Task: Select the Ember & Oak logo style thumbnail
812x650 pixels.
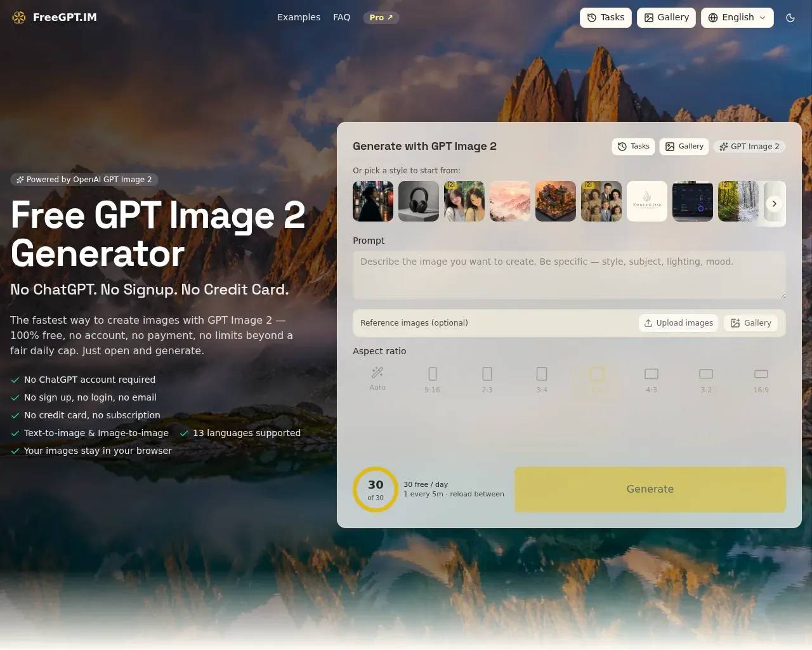Action: [647, 201]
